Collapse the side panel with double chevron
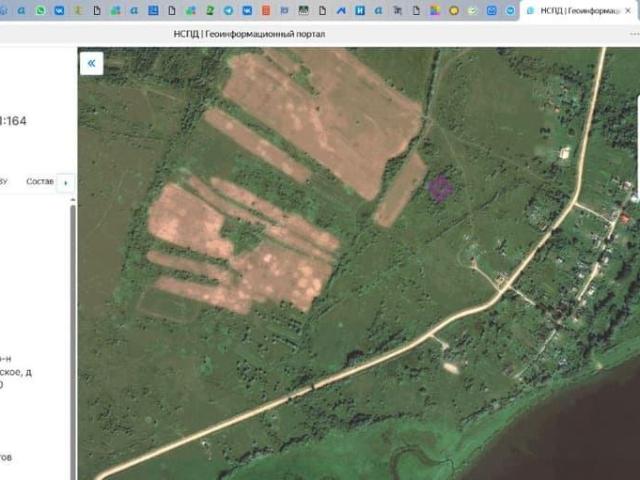The image size is (640, 480). (91, 63)
